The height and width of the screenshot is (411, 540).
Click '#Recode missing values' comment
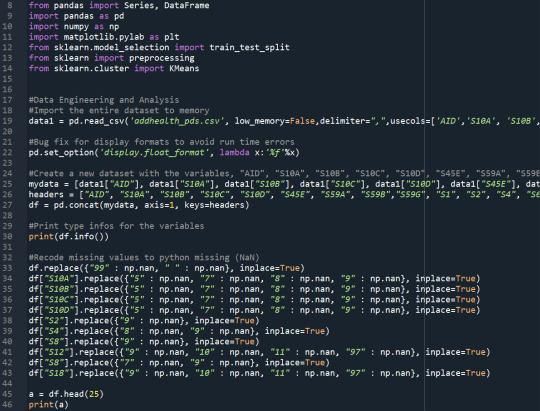(144, 257)
